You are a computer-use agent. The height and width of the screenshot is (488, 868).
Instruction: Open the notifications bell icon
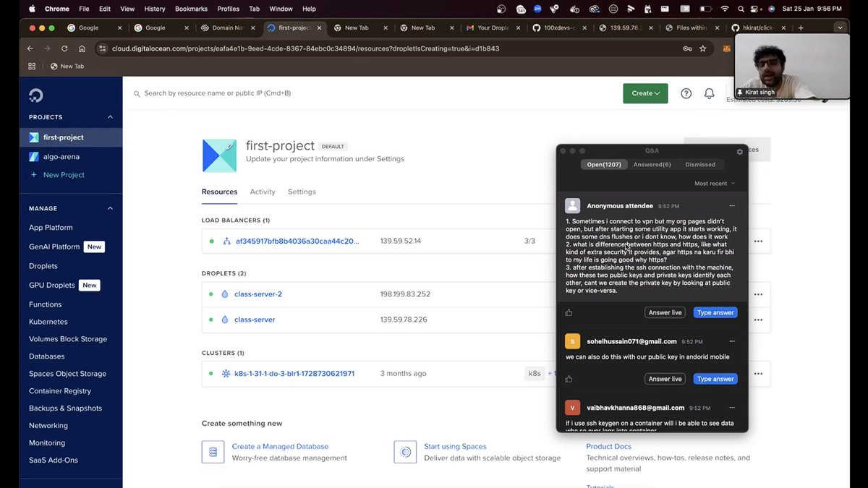pyautogui.click(x=710, y=93)
